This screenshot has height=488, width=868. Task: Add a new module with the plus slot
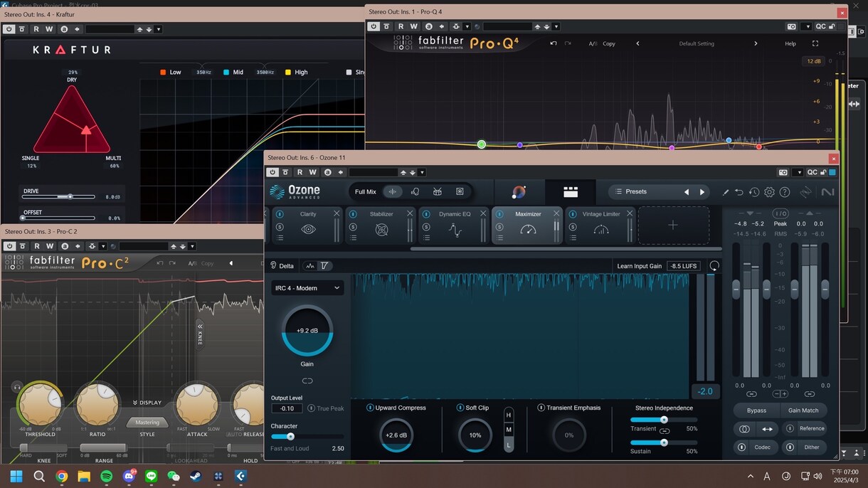click(x=673, y=225)
